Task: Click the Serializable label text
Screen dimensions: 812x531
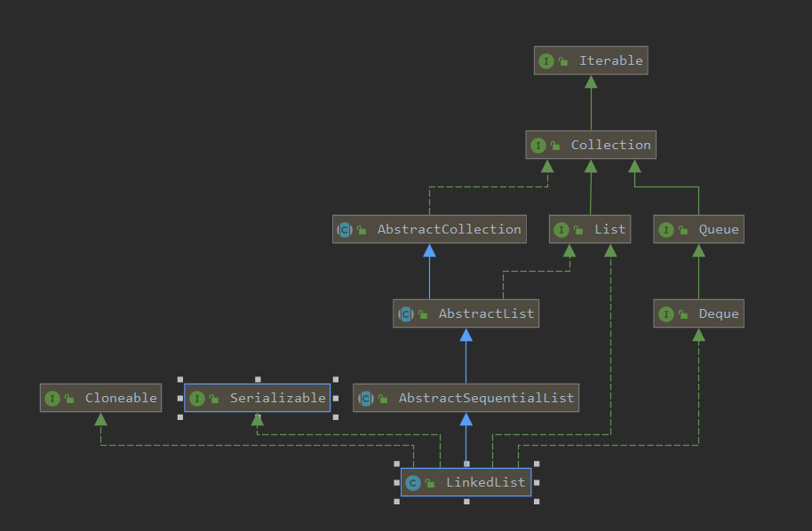Action: click(277, 398)
